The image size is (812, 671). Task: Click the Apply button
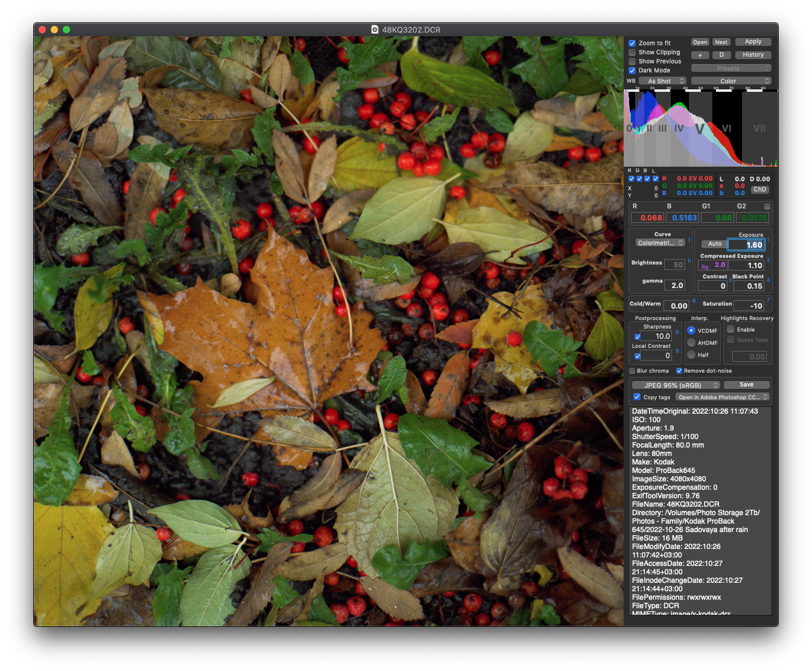pyautogui.click(x=753, y=42)
